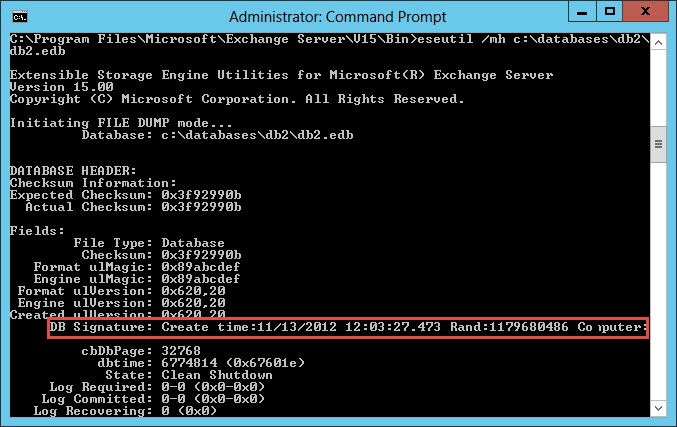The height and width of the screenshot is (427, 677).
Task: Click the 'Expected Checksum' output line
Action: pos(125,195)
